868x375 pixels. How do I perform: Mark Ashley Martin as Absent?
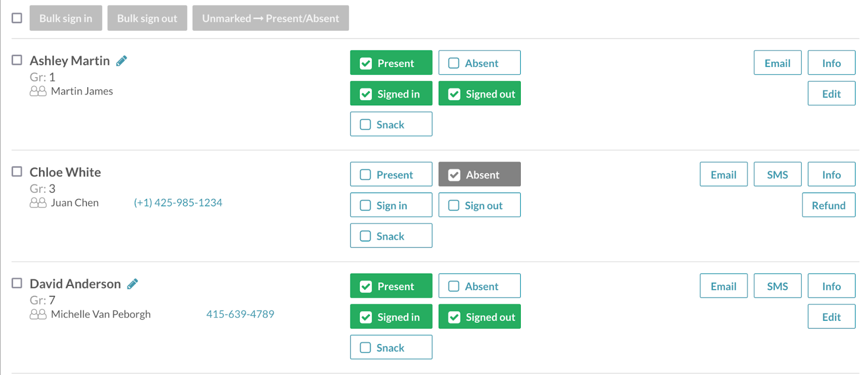click(x=480, y=63)
